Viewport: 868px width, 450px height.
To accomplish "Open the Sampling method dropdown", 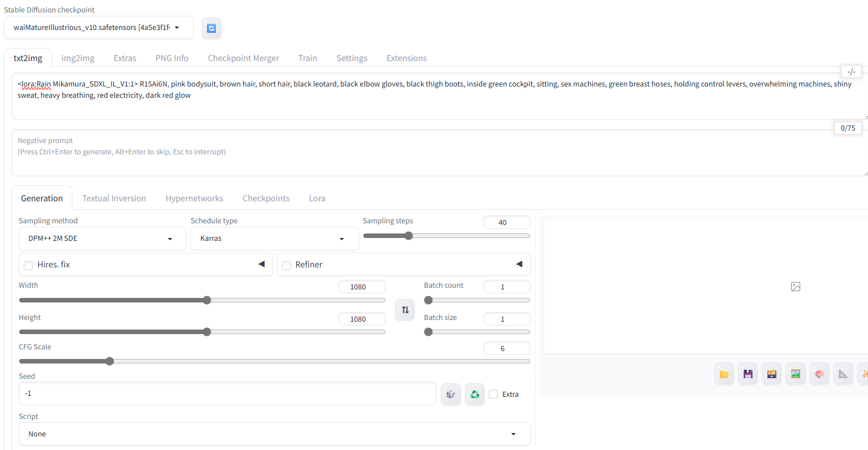I will [x=102, y=239].
